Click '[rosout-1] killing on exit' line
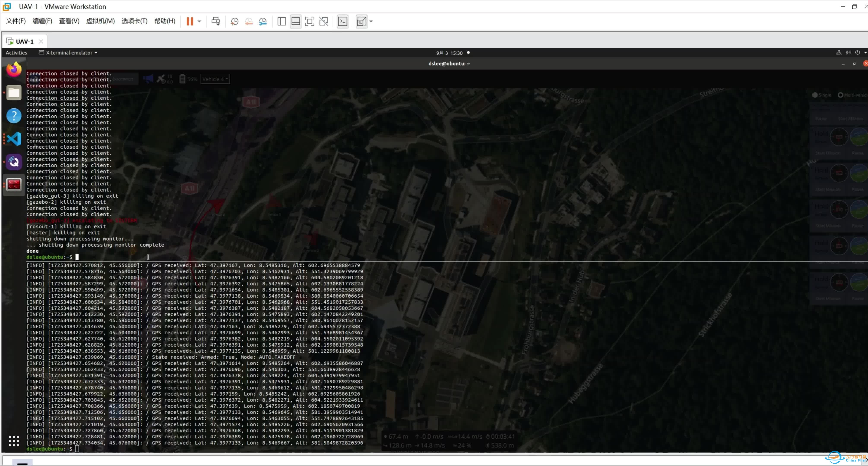The height and width of the screenshot is (466, 868). click(x=66, y=227)
